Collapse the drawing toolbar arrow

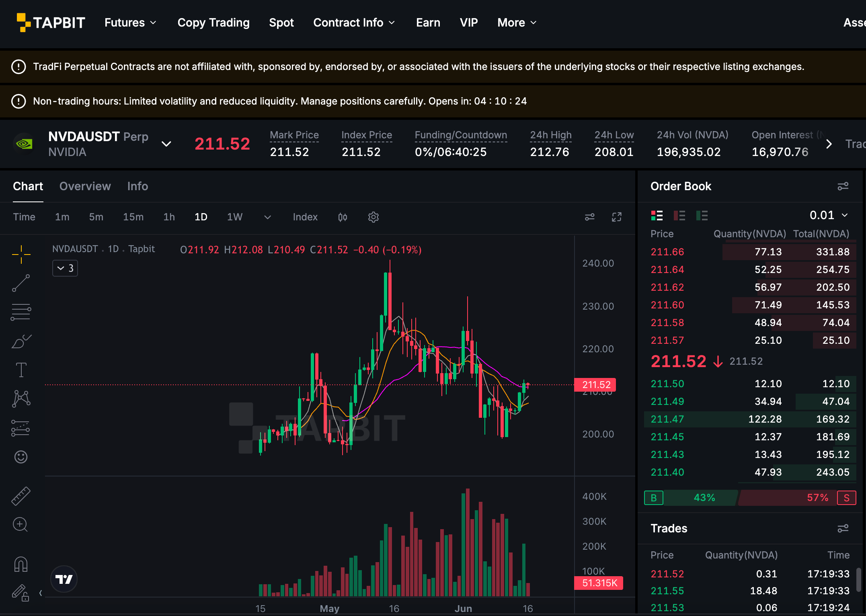point(41,593)
